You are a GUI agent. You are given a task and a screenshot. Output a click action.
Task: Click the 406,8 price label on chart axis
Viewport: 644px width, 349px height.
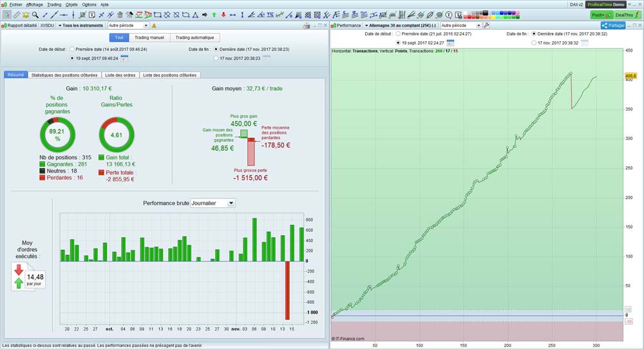[x=630, y=76]
